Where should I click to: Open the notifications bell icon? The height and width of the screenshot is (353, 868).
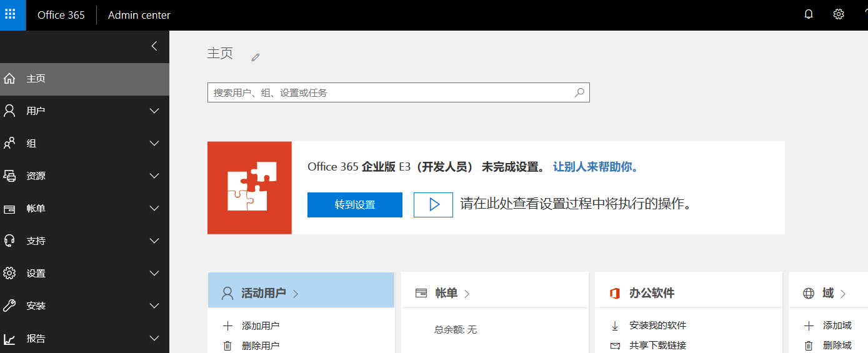pyautogui.click(x=809, y=15)
